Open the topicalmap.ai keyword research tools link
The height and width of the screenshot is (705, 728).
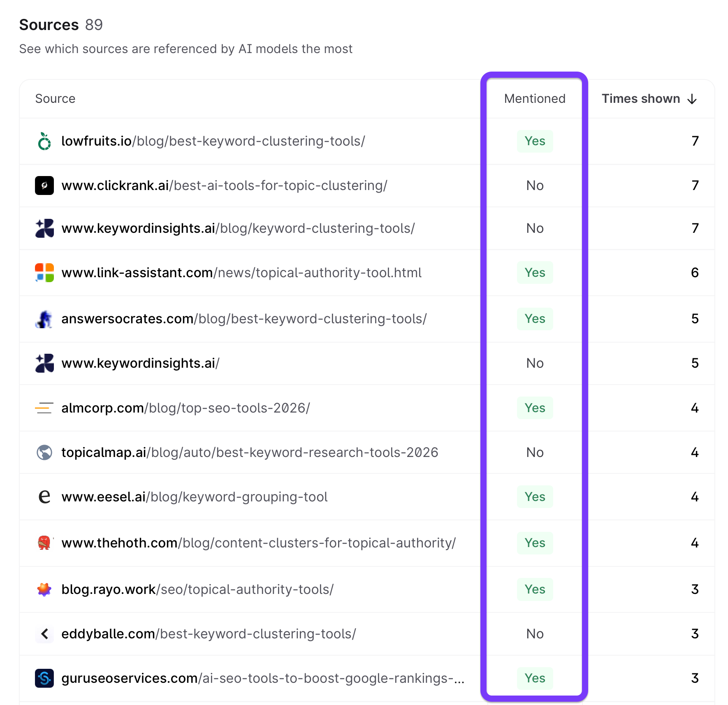click(x=250, y=452)
